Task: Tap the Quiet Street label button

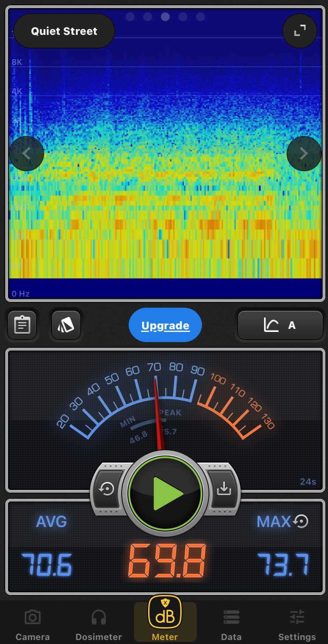Action: [x=64, y=31]
